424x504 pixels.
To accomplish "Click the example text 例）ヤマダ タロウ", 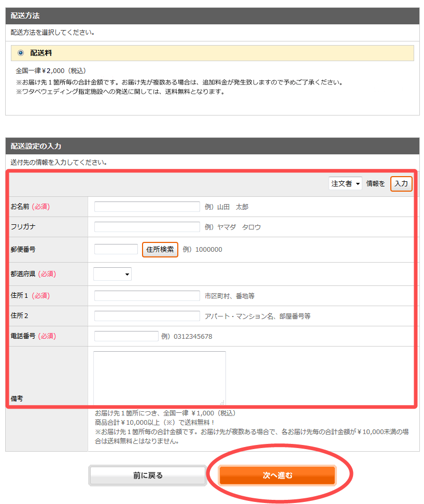I will click(233, 227).
